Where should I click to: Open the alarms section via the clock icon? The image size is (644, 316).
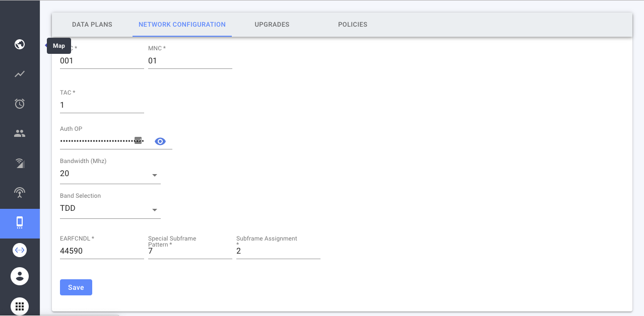(19, 103)
